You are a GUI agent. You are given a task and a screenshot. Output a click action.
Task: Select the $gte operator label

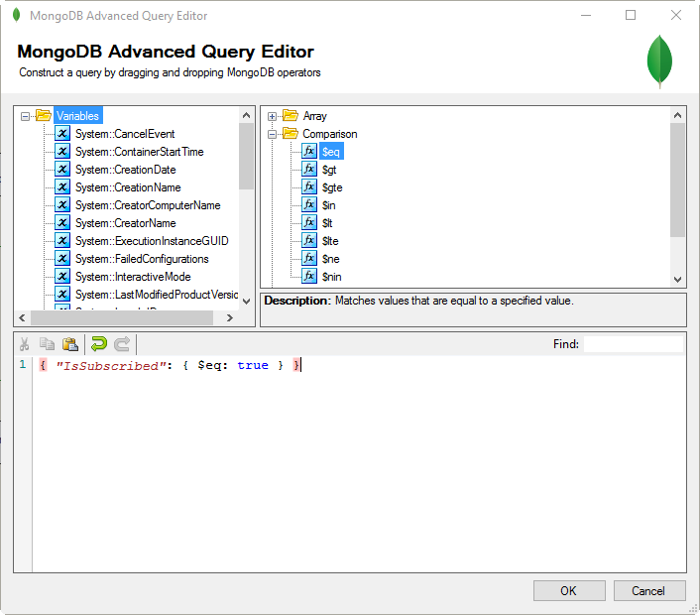332,187
